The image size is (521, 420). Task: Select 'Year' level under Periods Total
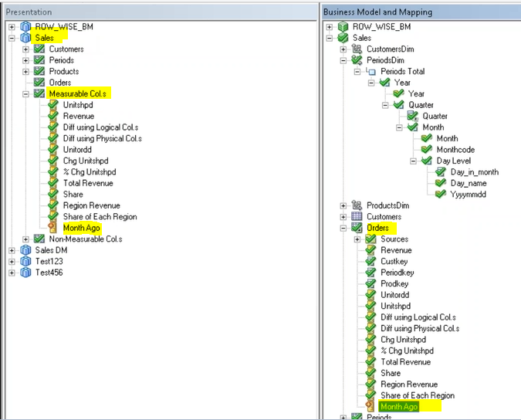(402, 83)
